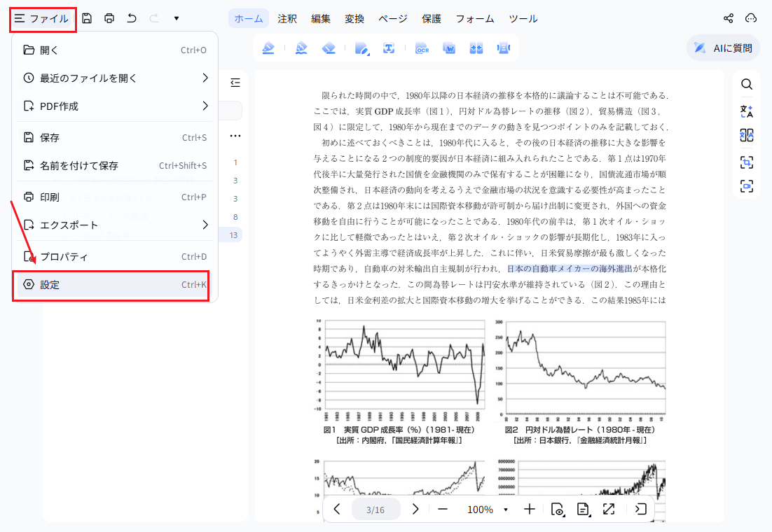Select 開く in the file menu
The width and height of the screenshot is (772, 532).
point(115,50)
